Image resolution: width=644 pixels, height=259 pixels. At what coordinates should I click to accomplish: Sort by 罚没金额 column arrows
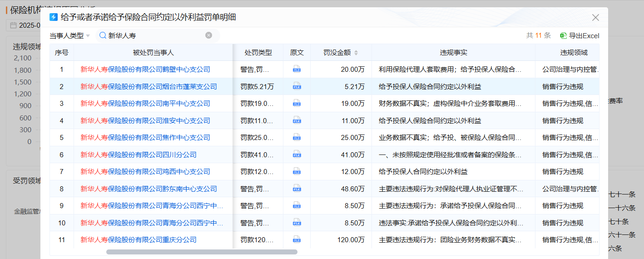click(356, 53)
